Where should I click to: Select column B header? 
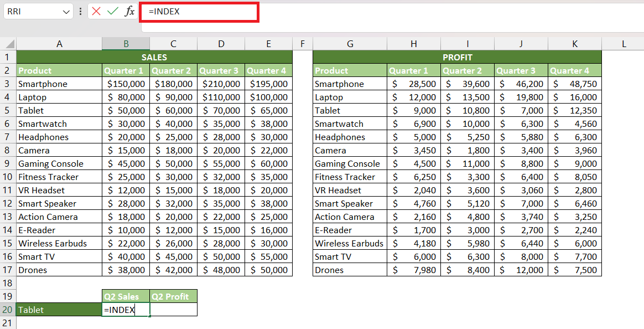(126, 44)
